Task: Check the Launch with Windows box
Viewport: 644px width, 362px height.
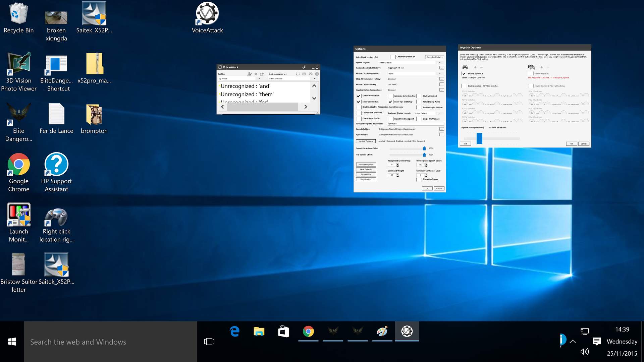Action: (358, 113)
